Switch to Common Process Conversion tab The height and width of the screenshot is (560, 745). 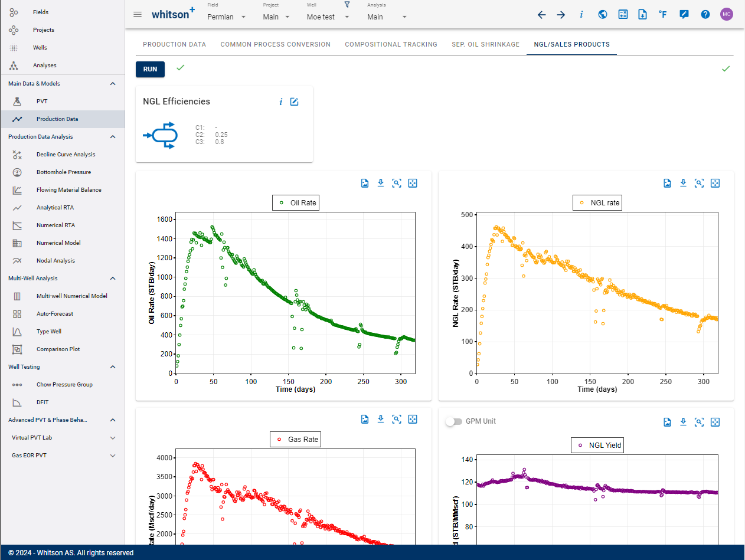pos(276,44)
